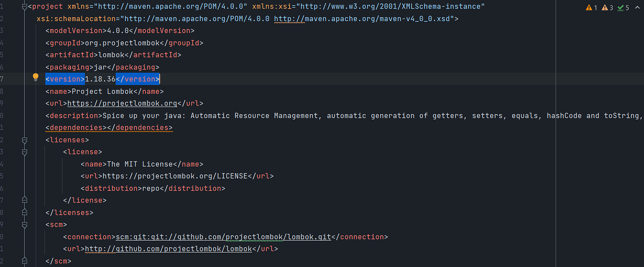Click The MIT License name text

140,164
